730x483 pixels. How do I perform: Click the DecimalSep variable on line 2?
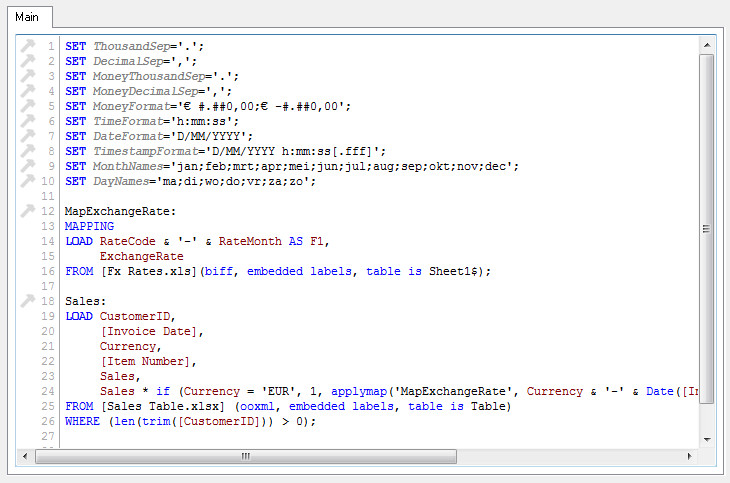(x=128, y=61)
